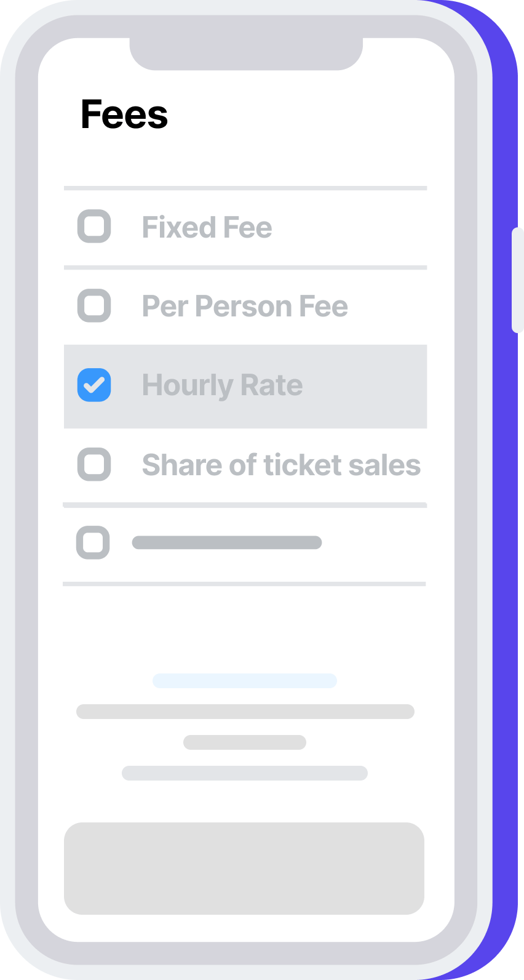Choose the Share of ticket sales label
The image size is (524, 980).
point(281,465)
